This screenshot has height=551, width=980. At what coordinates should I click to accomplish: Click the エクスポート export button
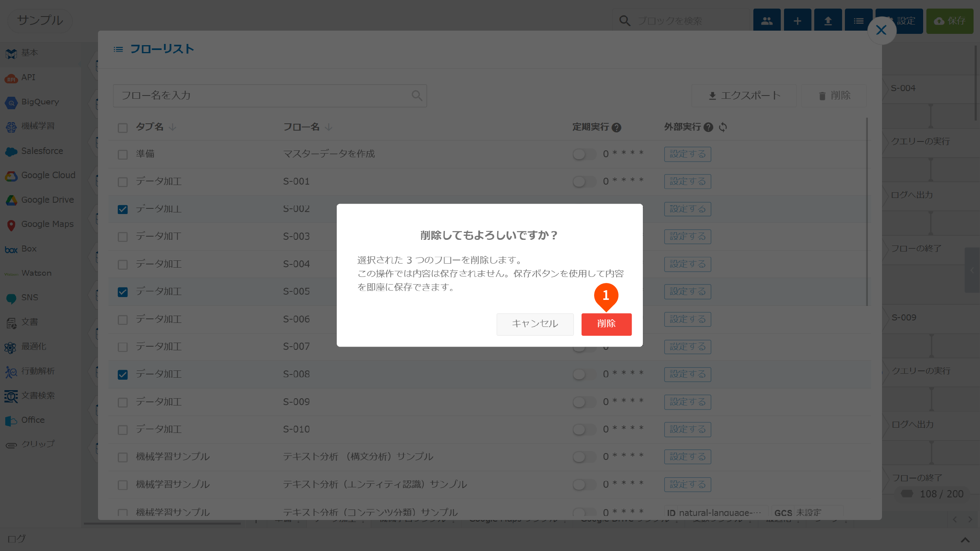point(744,96)
